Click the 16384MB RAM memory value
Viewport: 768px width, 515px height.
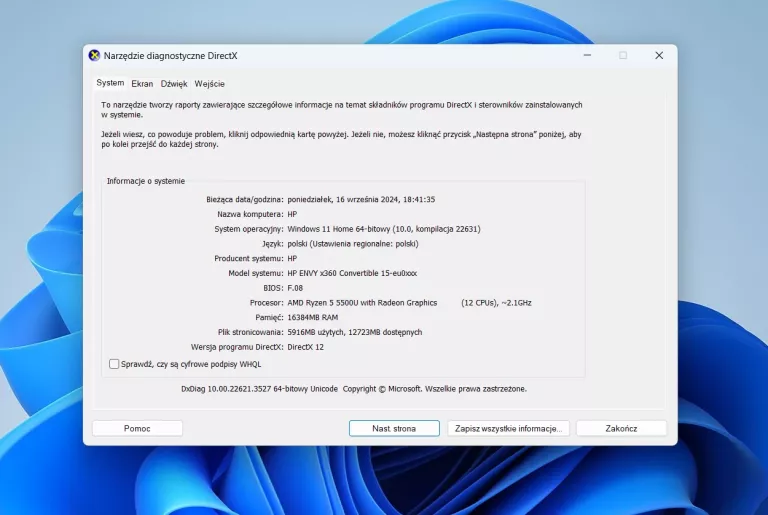tap(315, 317)
